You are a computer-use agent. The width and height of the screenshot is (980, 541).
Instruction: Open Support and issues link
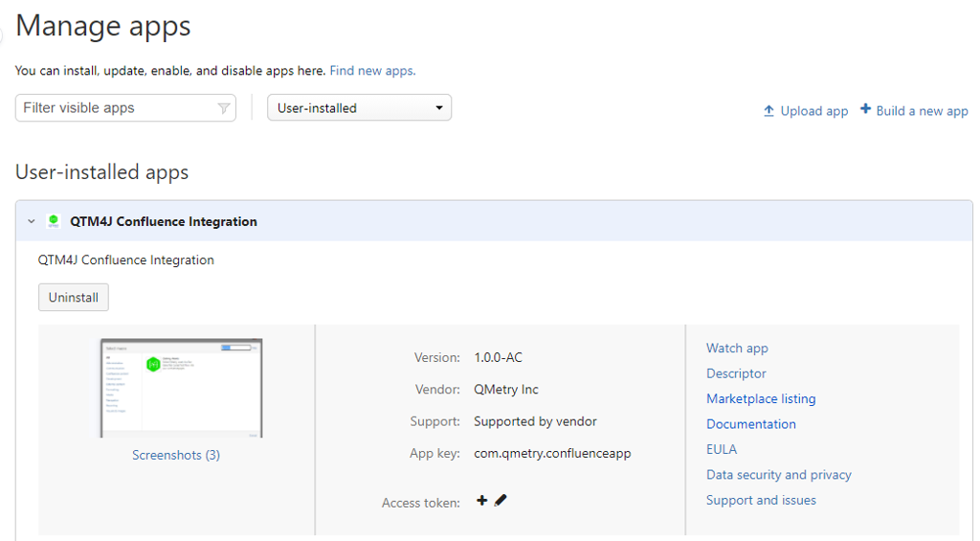(761, 500)
